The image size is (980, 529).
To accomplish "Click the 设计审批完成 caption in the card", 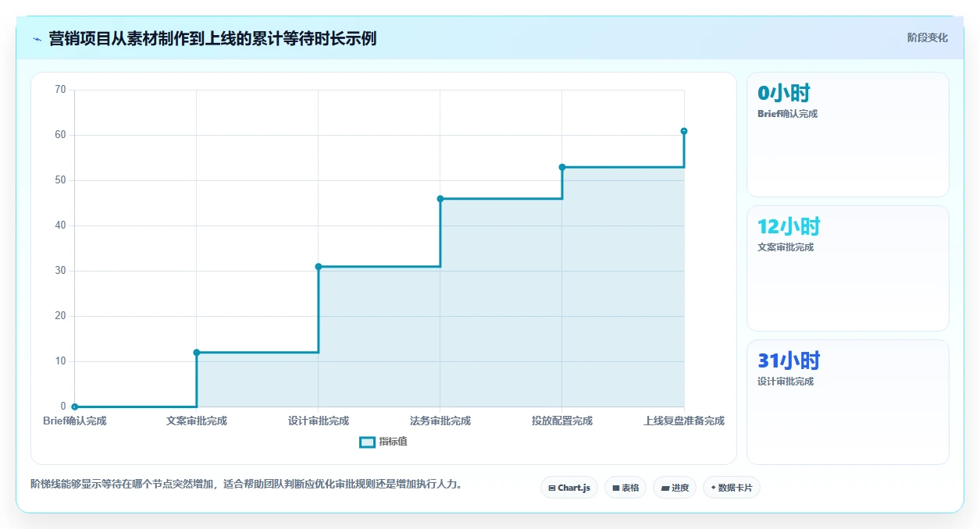I will [x=786, y=382].
